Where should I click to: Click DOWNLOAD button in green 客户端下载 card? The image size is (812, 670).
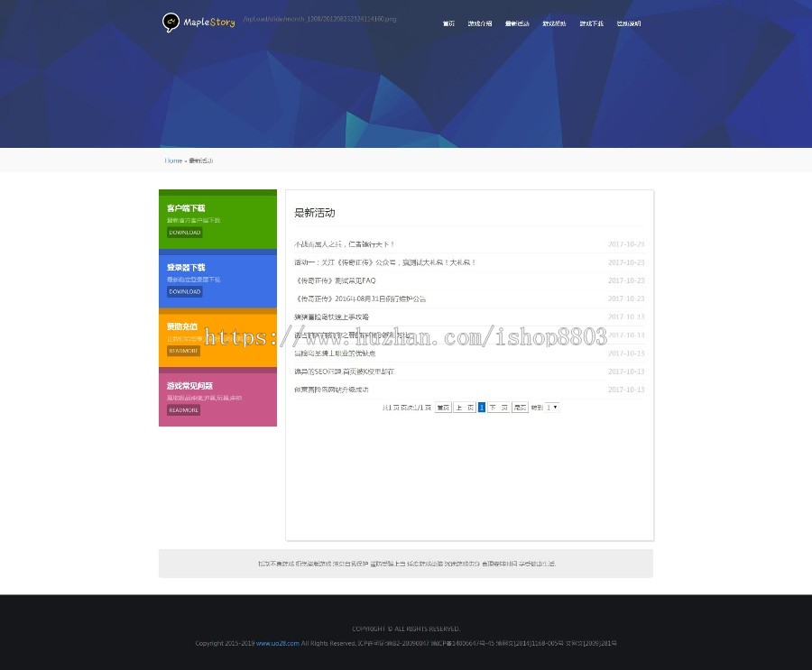[185, 233]
